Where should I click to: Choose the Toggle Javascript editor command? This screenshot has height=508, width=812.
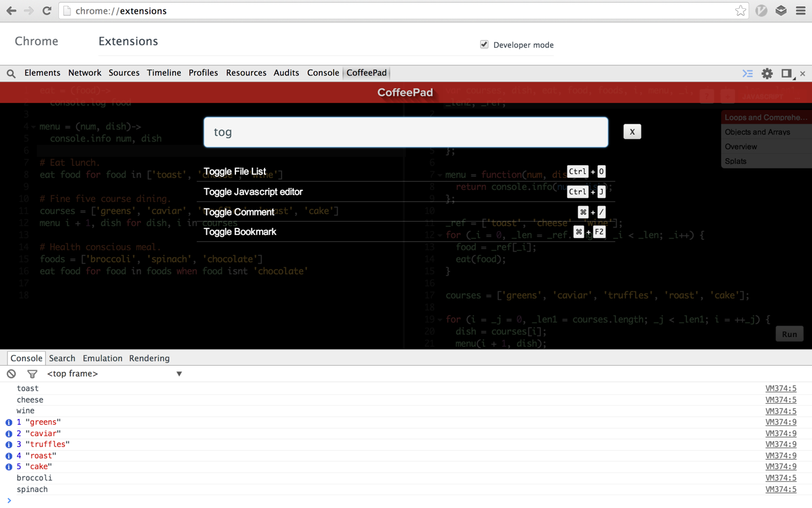pos(406,192)
